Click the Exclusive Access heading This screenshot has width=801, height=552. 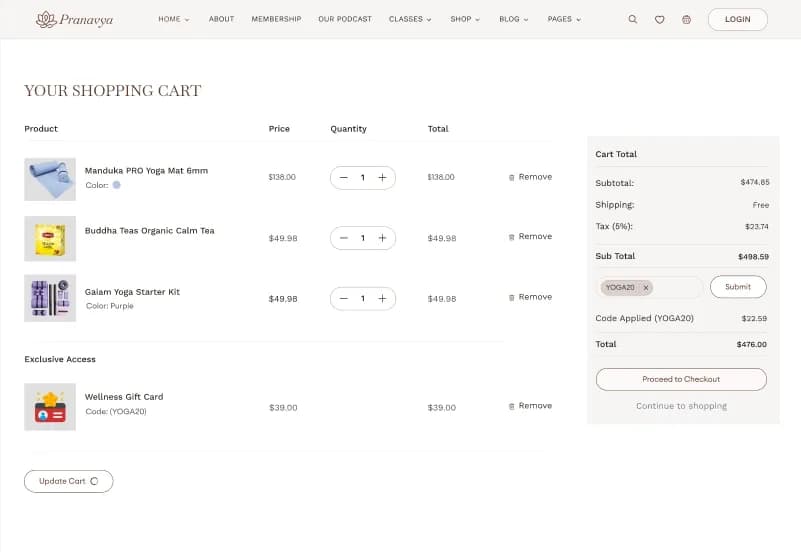click(60, 359)
